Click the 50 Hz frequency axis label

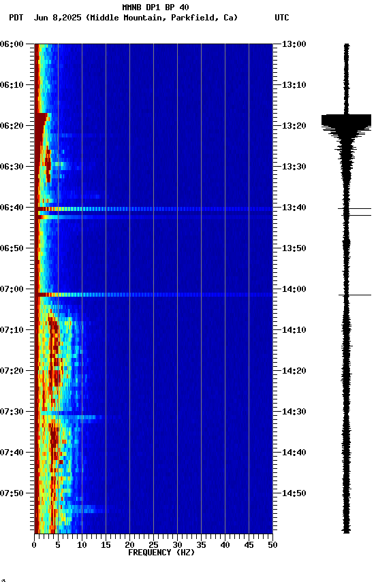click(x=273, y=545)
